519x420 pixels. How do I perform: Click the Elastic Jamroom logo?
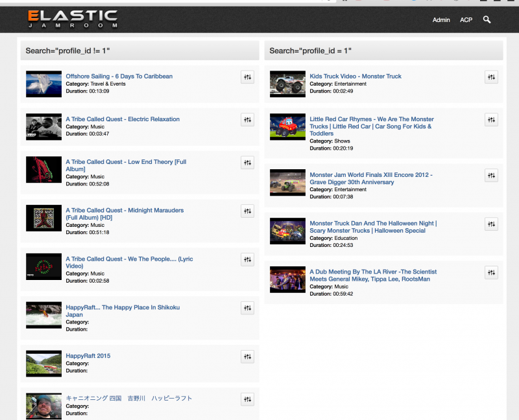pyautogui.click(x=73, y=19)
